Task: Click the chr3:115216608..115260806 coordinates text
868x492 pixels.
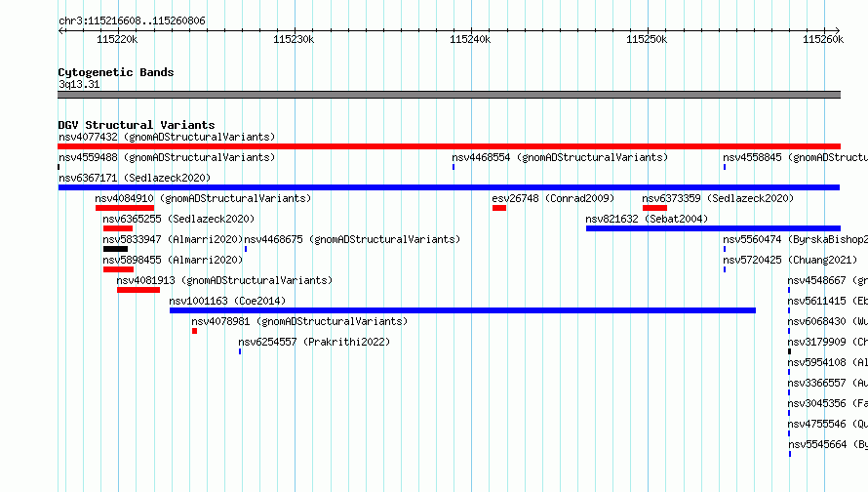Action: 132,20
